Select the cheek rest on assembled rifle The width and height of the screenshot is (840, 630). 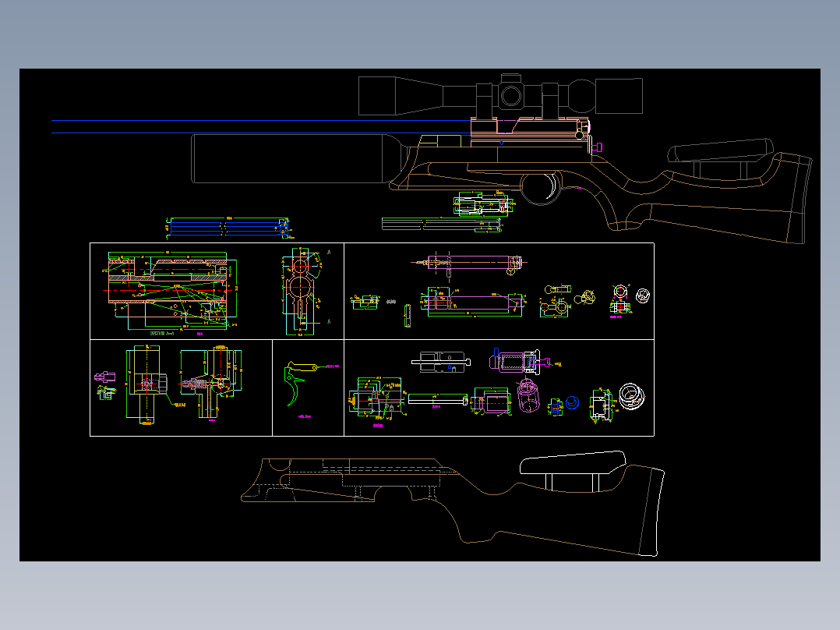(721, 150)
